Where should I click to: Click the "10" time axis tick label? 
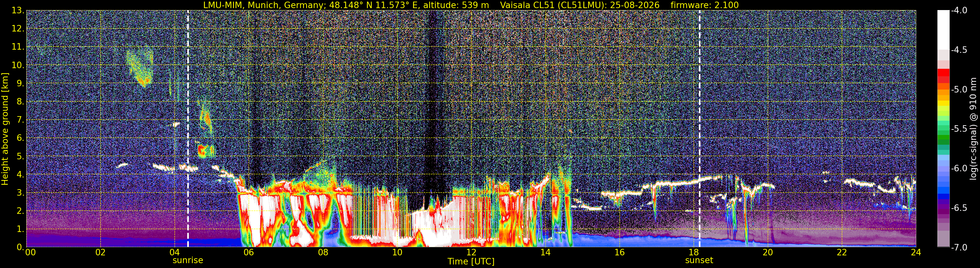pos(397,252)
